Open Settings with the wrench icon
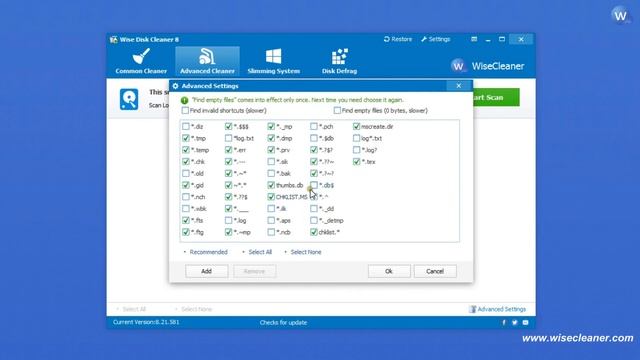640x360 pixels. pos(436,39)
